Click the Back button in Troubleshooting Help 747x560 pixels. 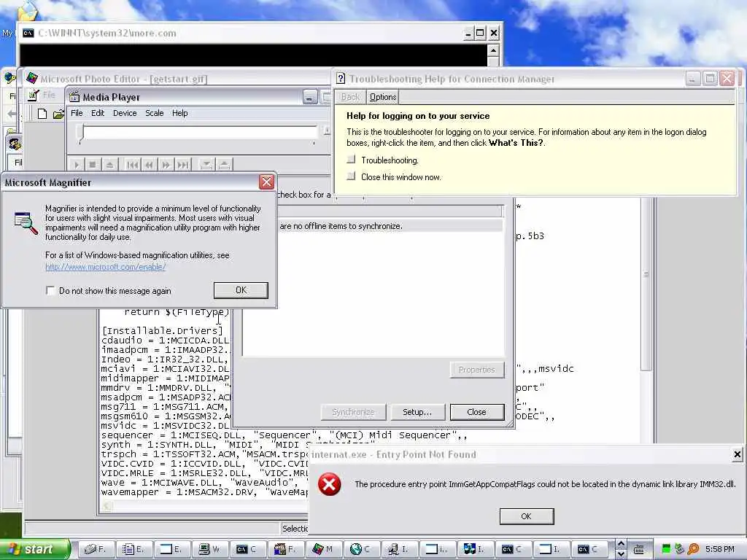pos(350,97)
